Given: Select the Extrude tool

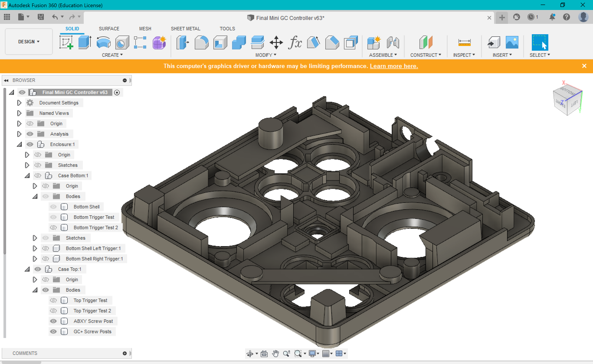Looking at the screenshot, I should (85, 42).
